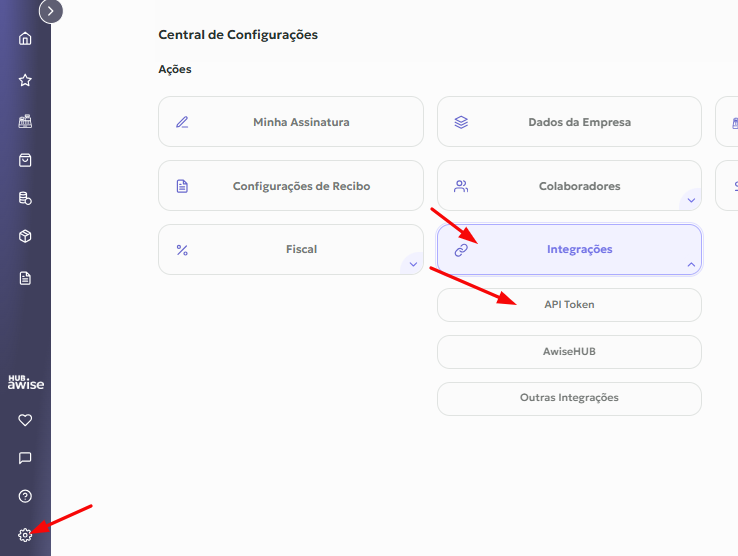Open the help question mark icon
The height and width of the screenshot is (556, 738).
pos(25,496)
